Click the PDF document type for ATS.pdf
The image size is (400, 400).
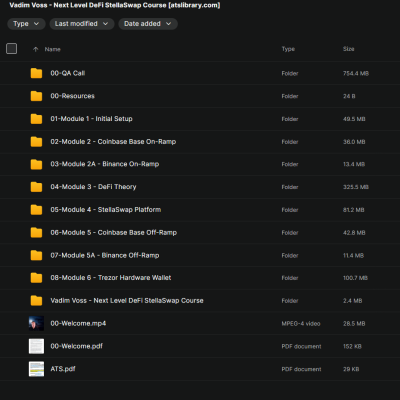click(301, 369)
